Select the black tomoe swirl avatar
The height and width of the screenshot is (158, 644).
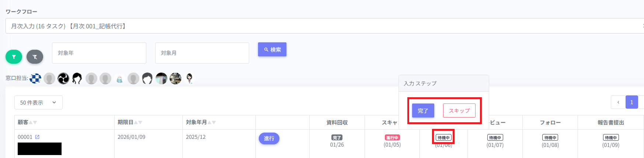63,78
